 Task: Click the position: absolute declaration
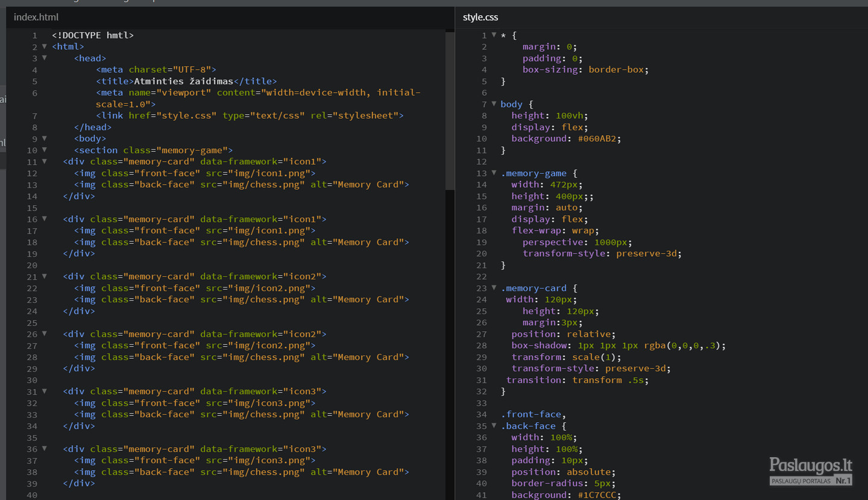click(564, 472)
